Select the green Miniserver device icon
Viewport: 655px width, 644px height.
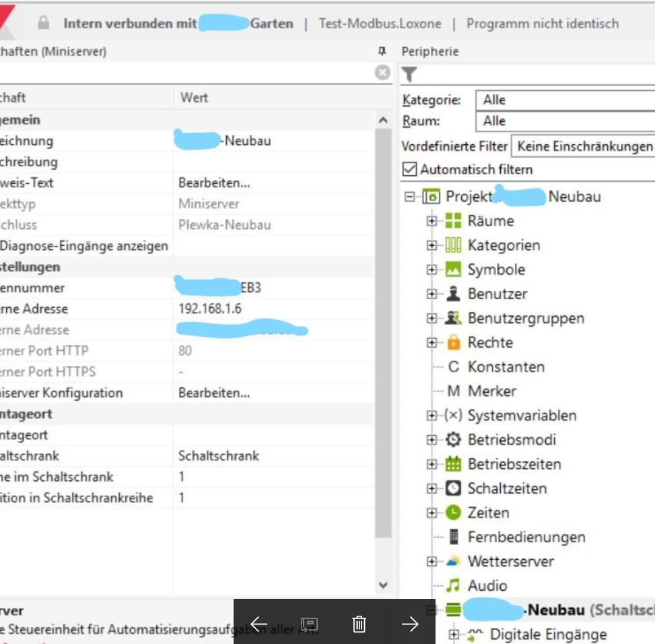pos(453,610)
